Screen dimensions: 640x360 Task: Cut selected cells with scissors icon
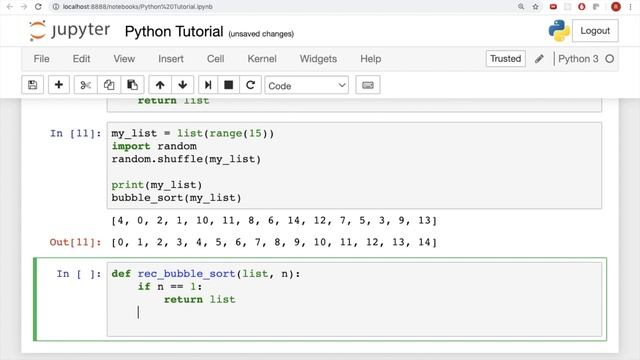pyautogui.click(x=85, y=85)
